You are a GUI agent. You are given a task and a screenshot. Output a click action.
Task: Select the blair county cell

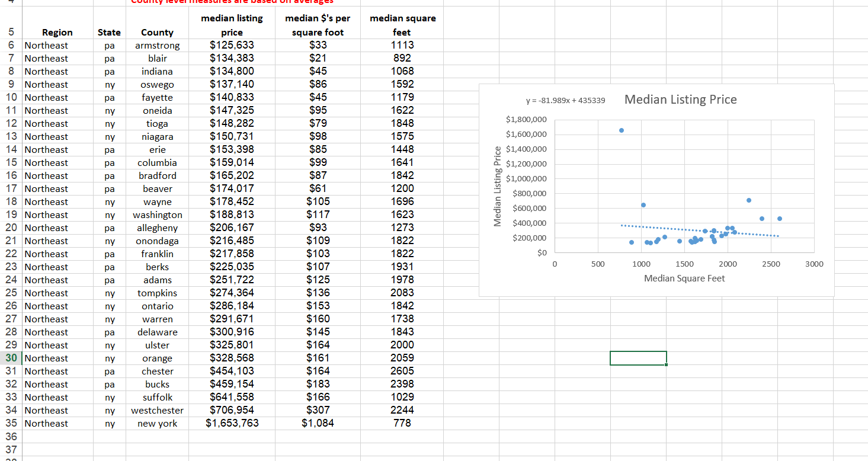pyautogui.click(x=157, y=59)
